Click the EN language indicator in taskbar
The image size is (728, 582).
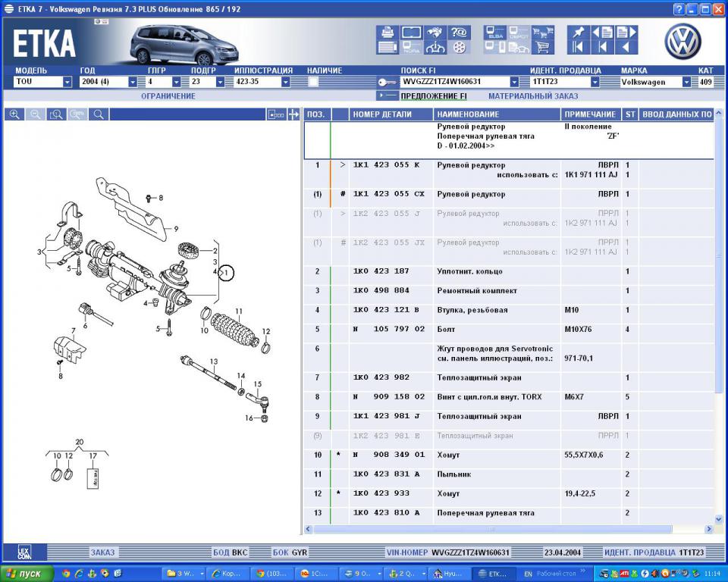click(x=529, y=574)
